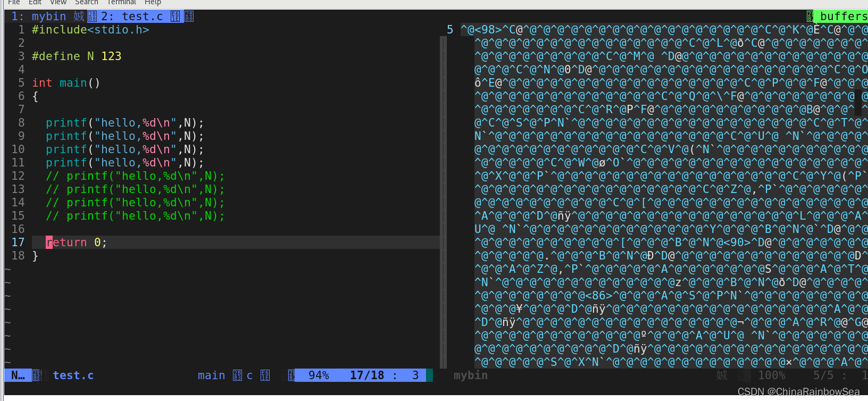Click the 94% position indicator
The width and height of the screenshot is (868, 401).
pyautogui.click(x=319, y=375)
